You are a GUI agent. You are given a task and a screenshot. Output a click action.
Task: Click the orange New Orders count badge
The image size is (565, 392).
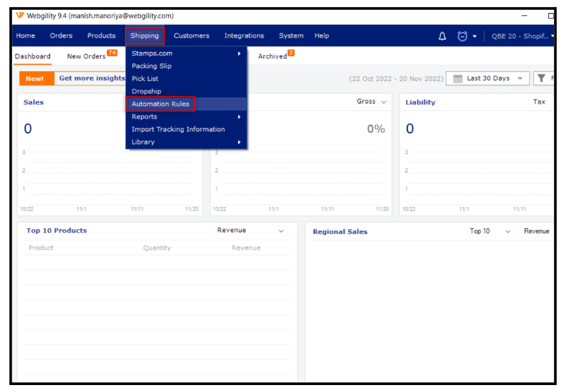click(x=112, y=53)
